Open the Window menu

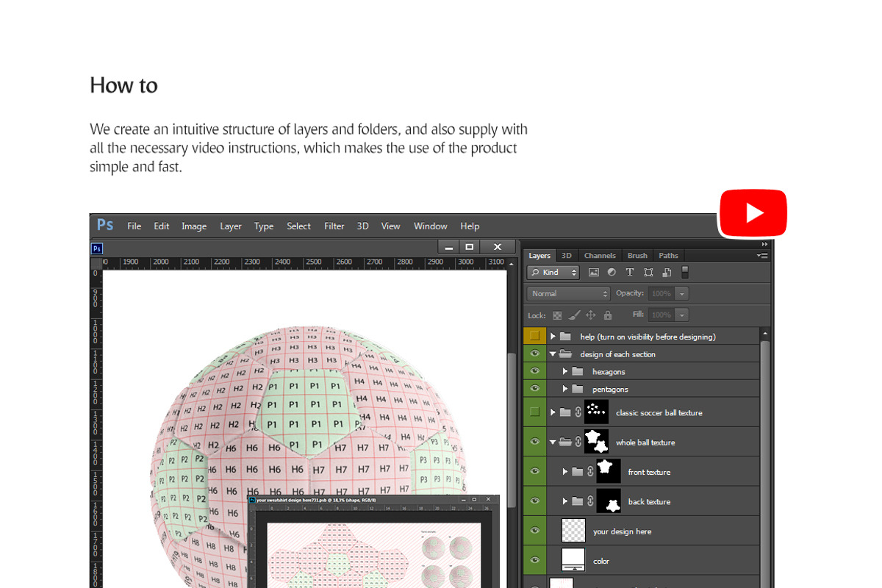pos(431,226)
